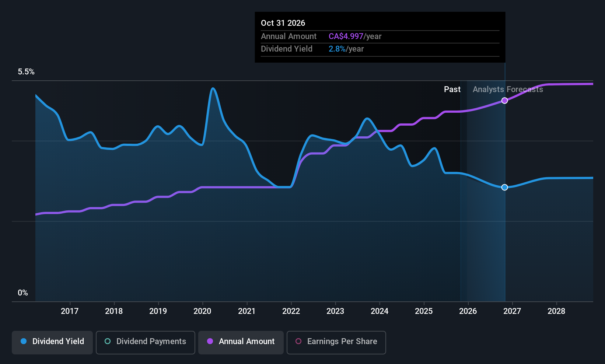Click the 2017 x-axis year label

click(x=70, y=311)
